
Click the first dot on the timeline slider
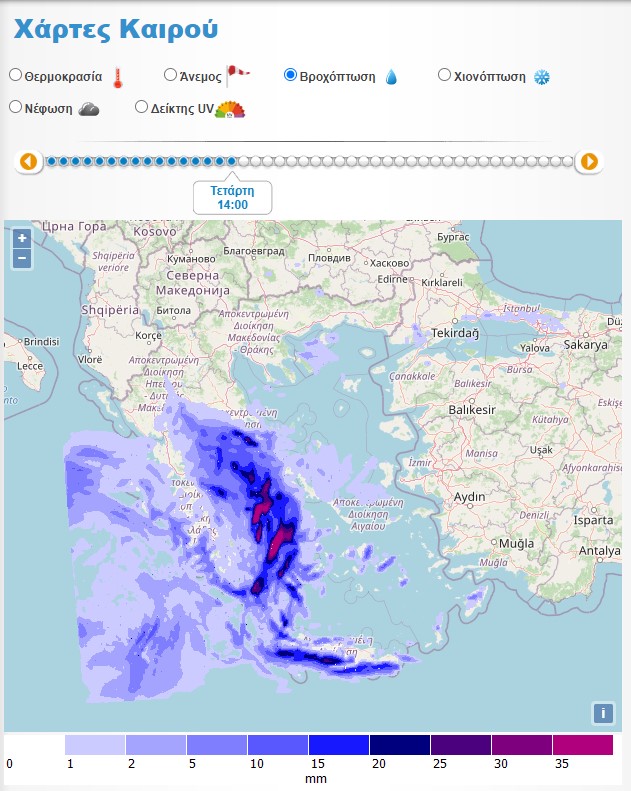[x=51, y=161]
